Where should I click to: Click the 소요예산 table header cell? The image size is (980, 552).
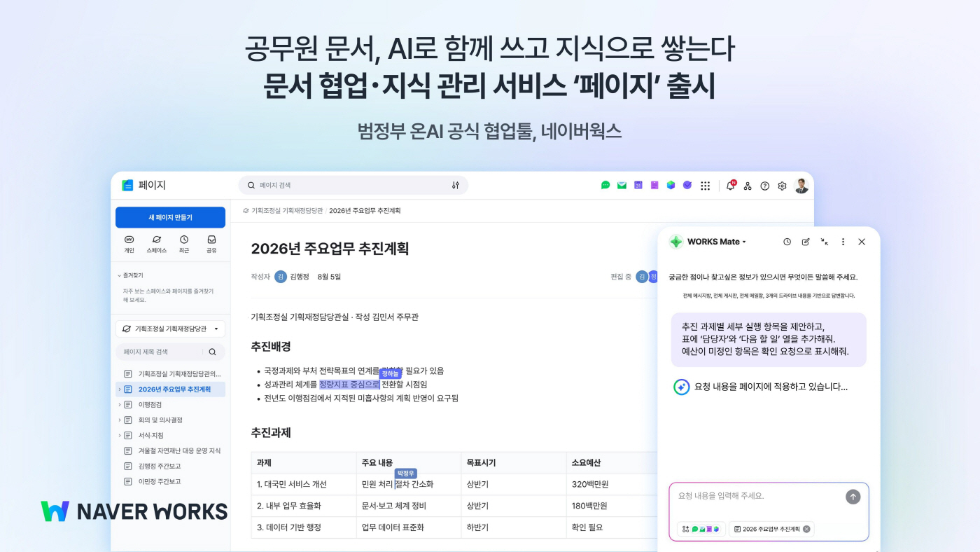(612, 463)
